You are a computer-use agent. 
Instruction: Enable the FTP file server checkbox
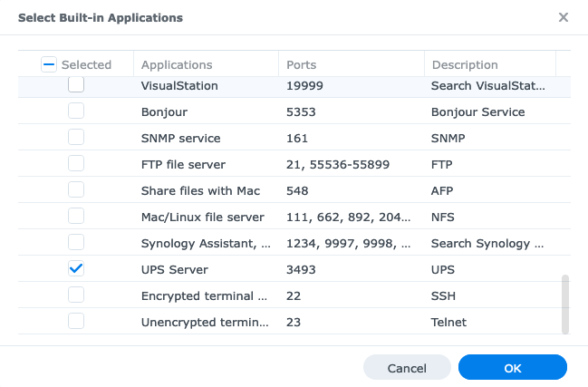coord(76,164)
